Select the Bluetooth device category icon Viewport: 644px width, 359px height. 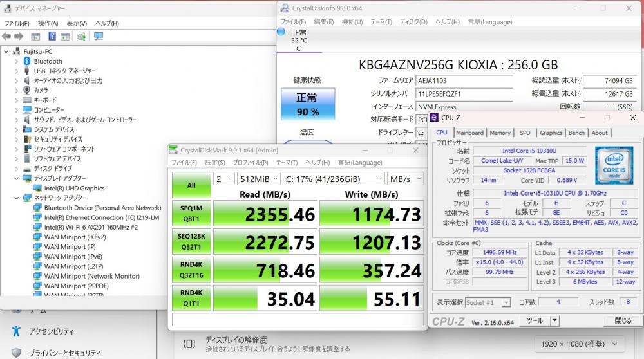[x=27, y=61]
